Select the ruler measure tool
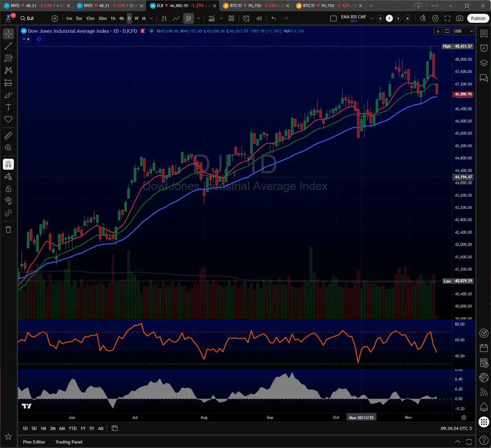This screenshot has width=491, height=448. click(8, 135)
